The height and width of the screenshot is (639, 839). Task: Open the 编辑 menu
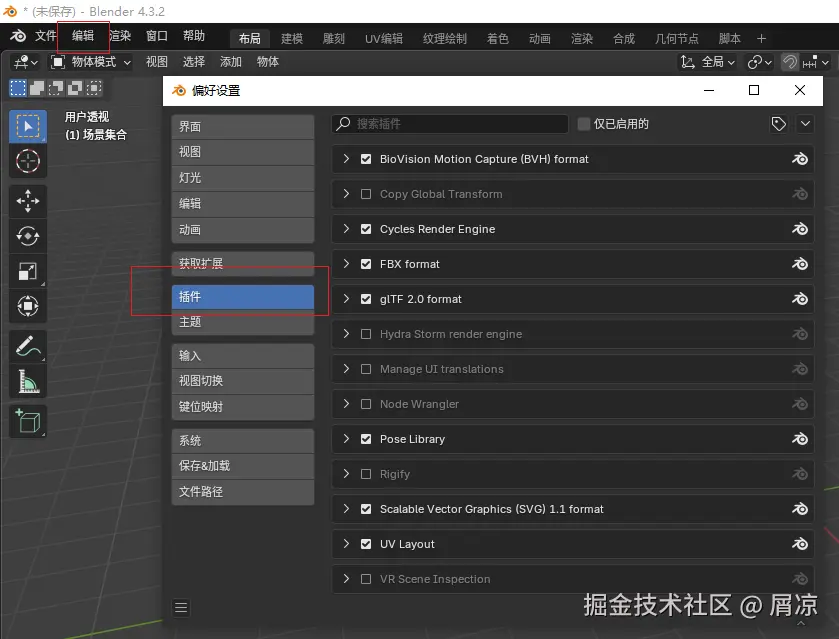pyautogui.click(x=83, y=36)
